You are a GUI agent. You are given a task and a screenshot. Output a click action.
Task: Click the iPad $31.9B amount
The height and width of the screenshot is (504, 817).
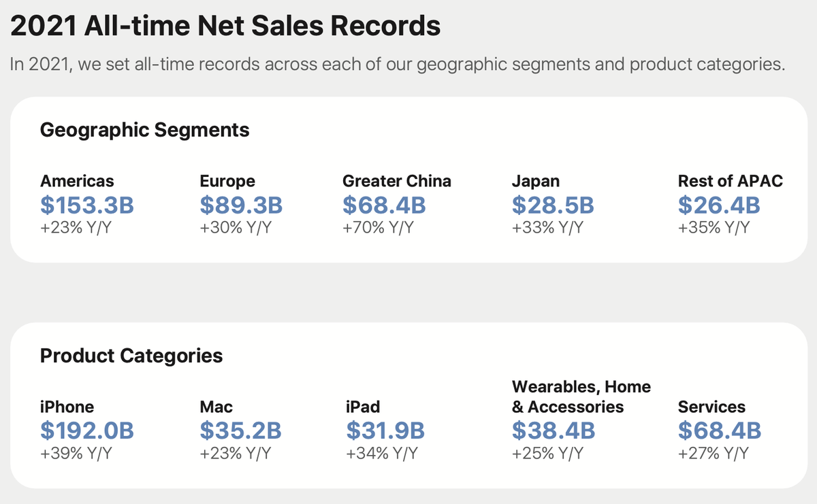(x=385, y=431)
